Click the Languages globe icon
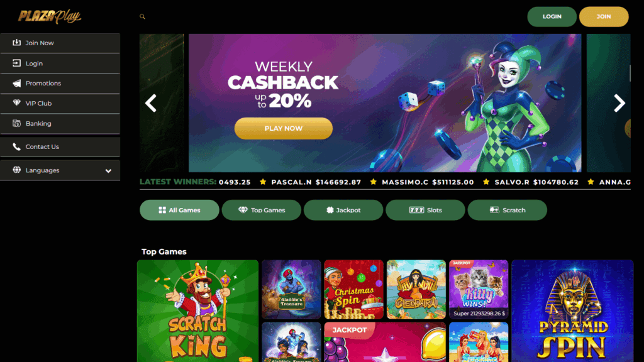 (x=16, y=170)
